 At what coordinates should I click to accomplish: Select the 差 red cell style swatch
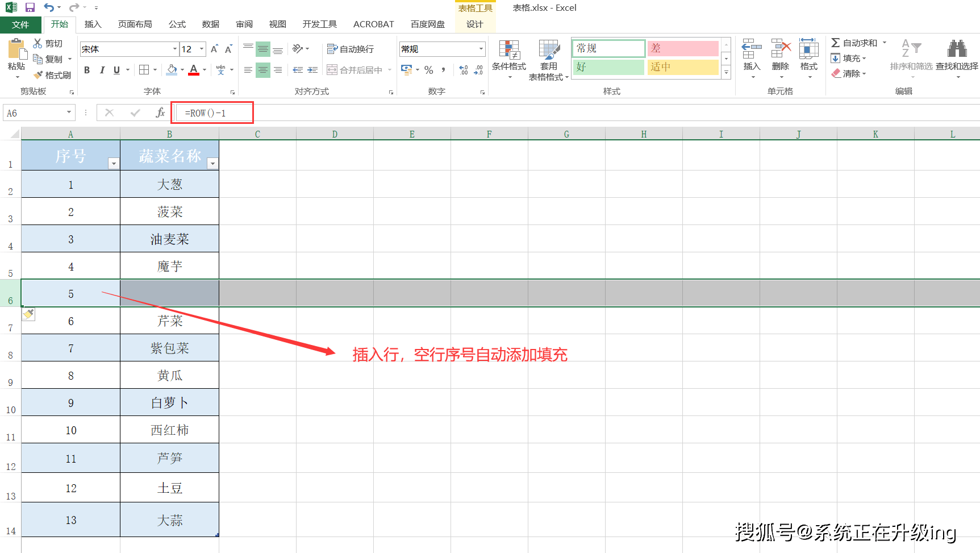point(683,48)
